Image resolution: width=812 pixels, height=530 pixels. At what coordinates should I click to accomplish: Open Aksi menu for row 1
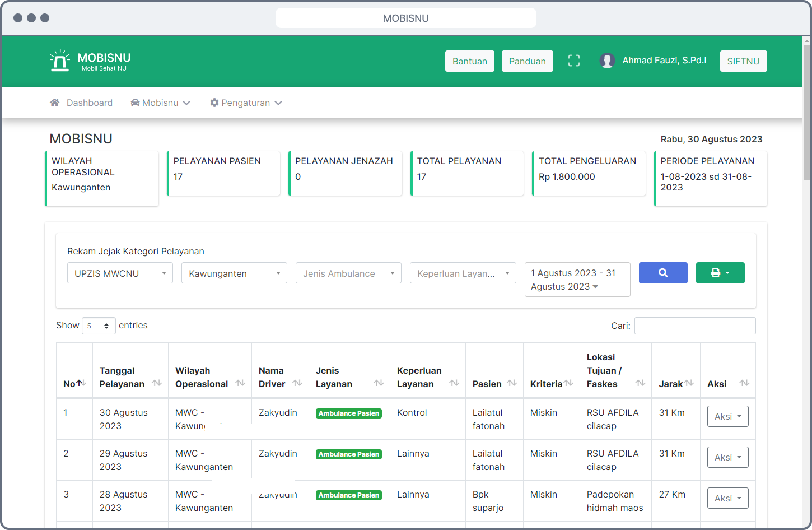point(727,416)
